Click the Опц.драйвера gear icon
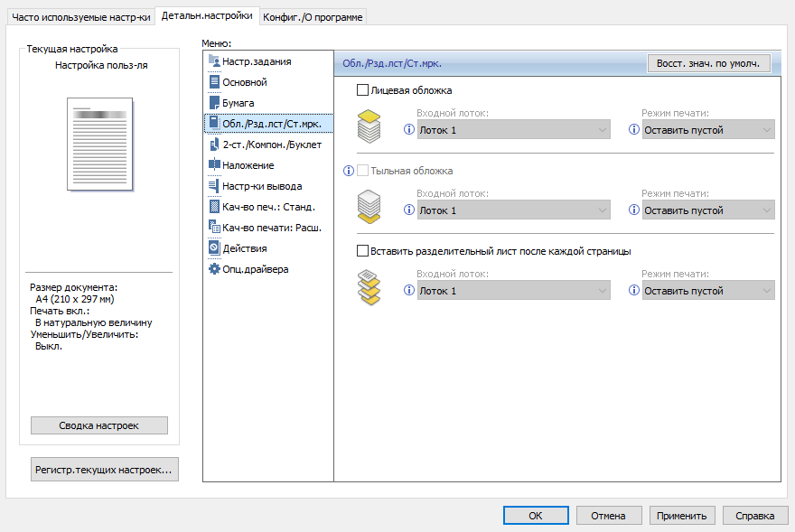 point(214,268)
